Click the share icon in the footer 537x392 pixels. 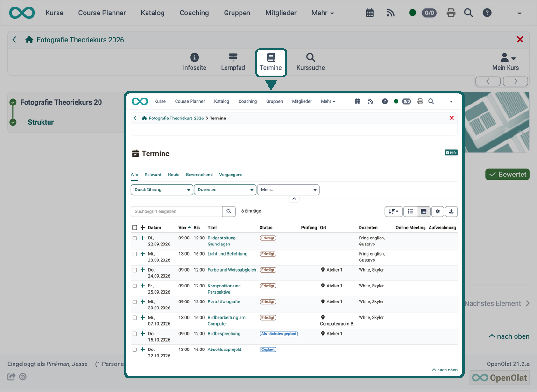[11, 377]
